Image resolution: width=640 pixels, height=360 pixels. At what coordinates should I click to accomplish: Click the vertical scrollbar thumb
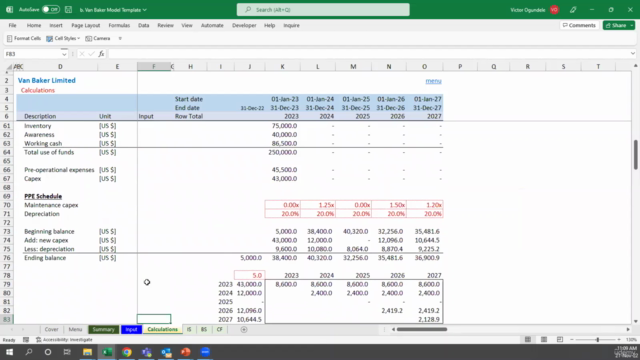(x=636, y=154)
